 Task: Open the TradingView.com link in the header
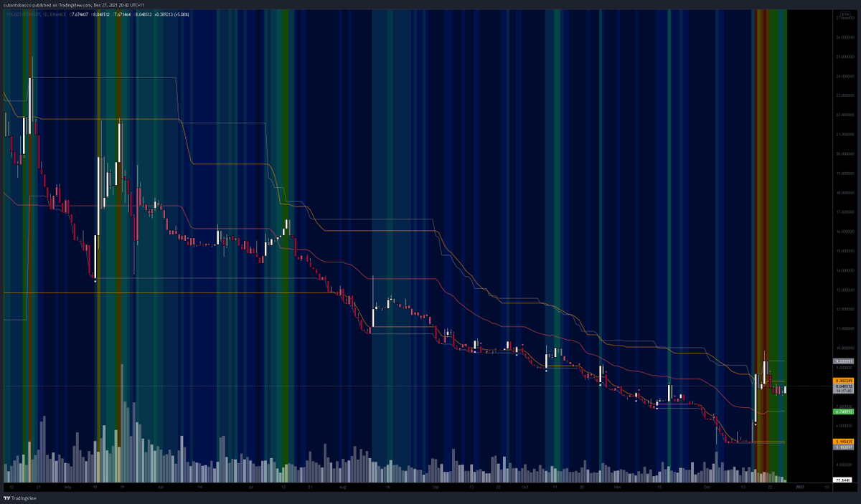coord(75,5)
